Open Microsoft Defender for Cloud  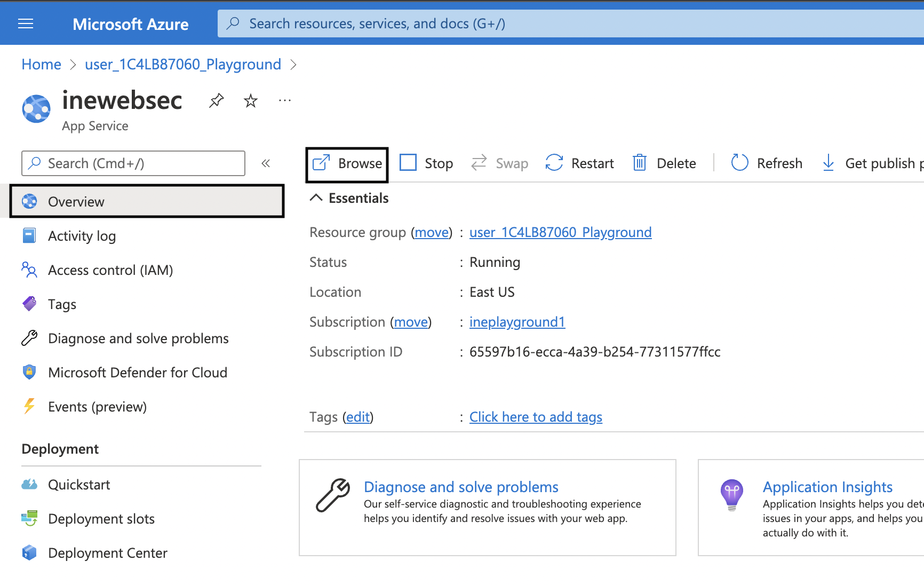[x=137, y=373]
